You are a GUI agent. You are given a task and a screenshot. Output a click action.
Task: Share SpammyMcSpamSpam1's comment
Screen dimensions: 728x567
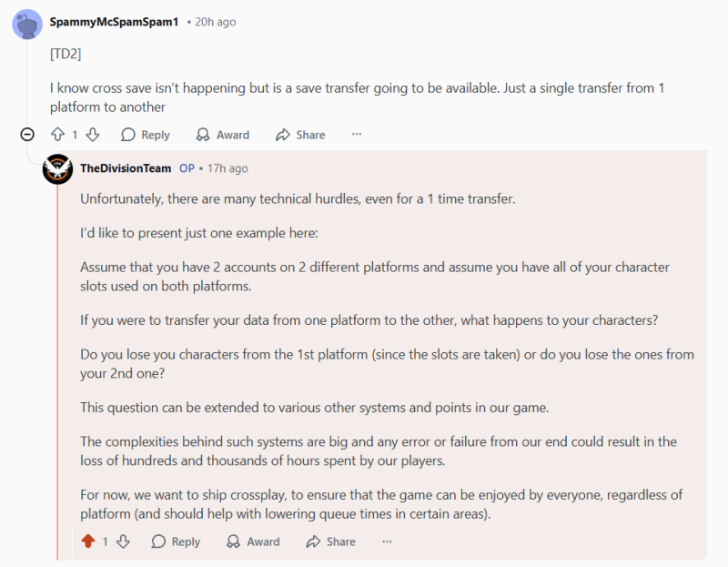click(300, 135)
